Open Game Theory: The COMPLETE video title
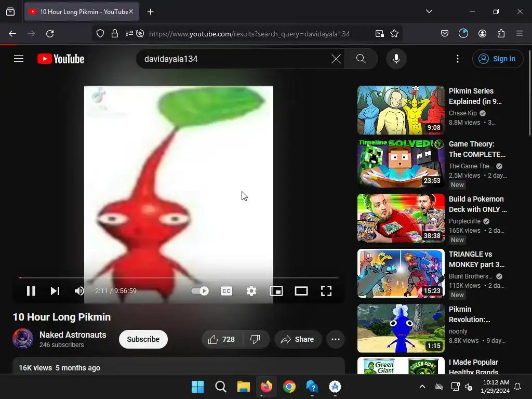The image size is (532, 399). pyautogui.click(x=477, y=149)
